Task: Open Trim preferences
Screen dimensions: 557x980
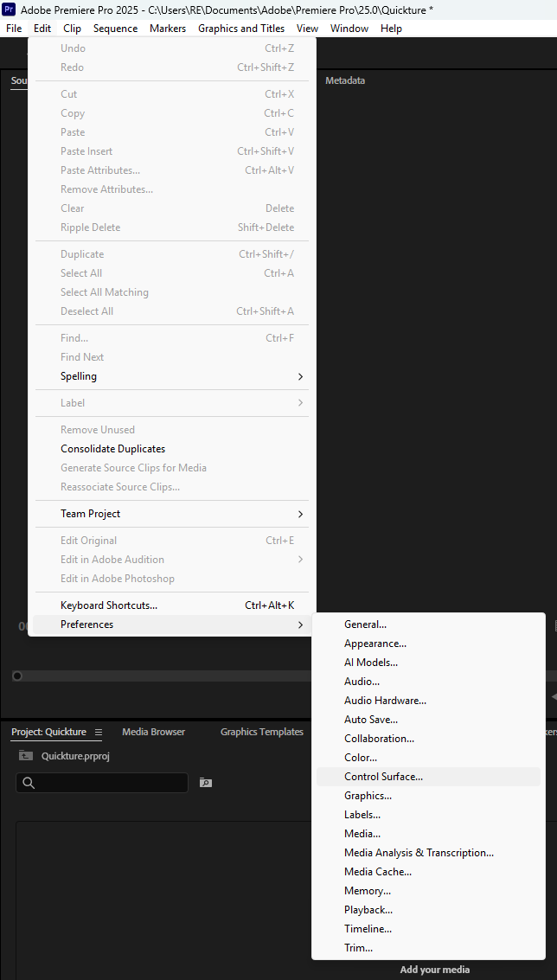Action: tap(428, 948)
